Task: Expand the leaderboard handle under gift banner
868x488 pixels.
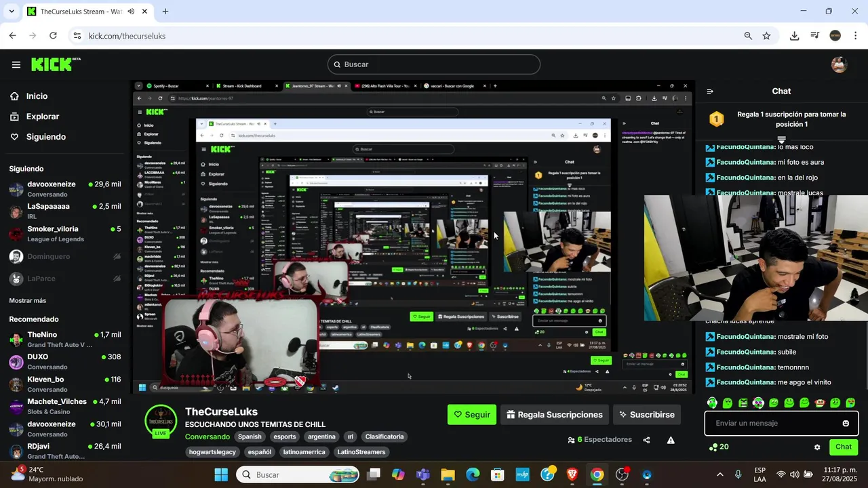Action: (781, 139)
